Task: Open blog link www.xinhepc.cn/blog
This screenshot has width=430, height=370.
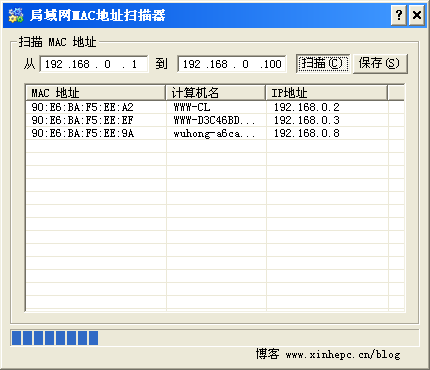Action: (x=343, y=355)
